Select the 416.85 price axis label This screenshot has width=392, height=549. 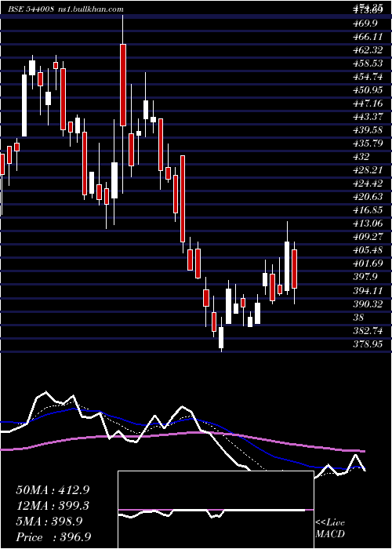368,209
